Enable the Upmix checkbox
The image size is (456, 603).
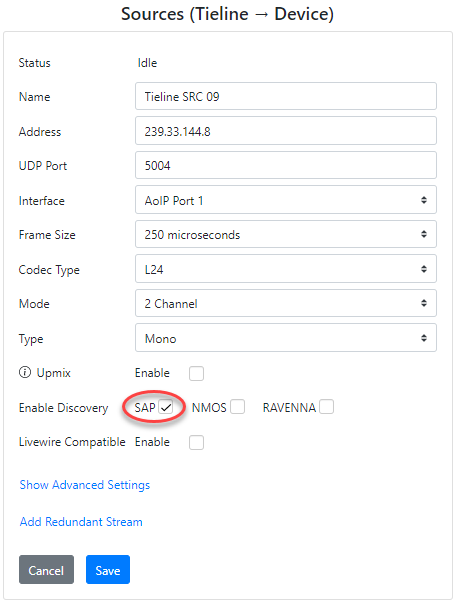coord(196,373)
